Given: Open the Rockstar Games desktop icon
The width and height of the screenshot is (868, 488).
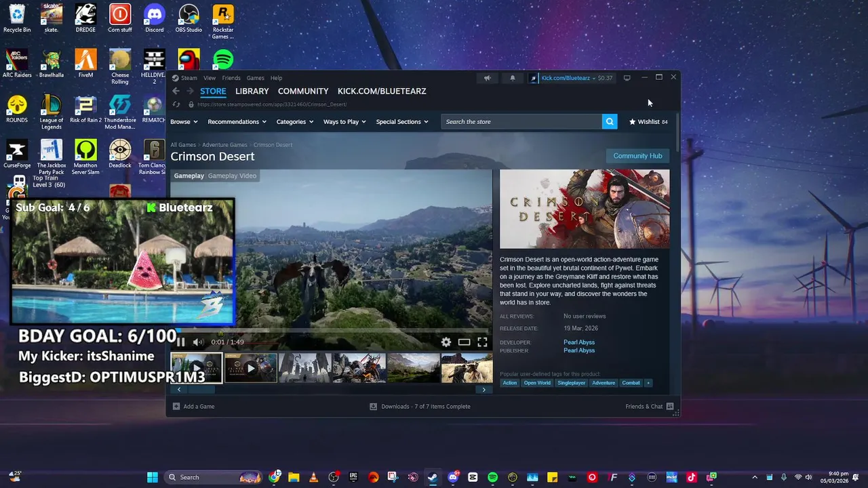Looking at the screenshot, I should (x=222, y=21).
